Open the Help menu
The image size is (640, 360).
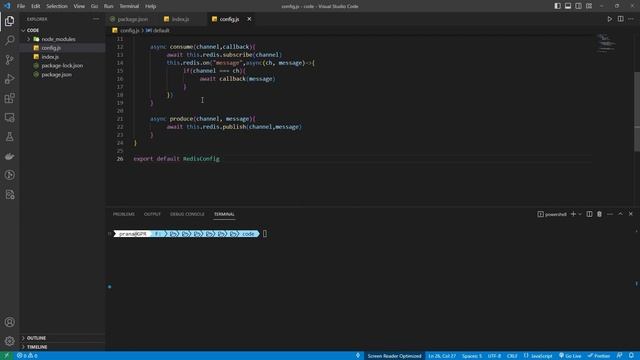[x=151, y=6]
